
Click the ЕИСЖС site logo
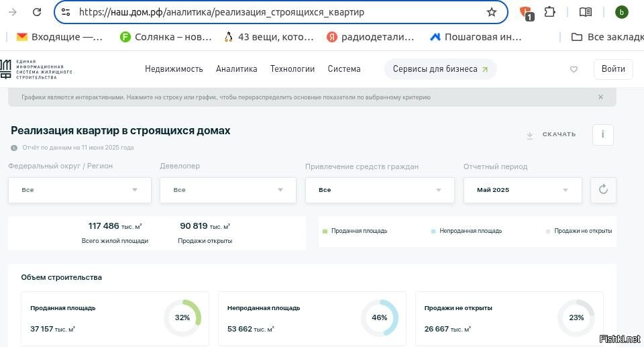[36, 69]
